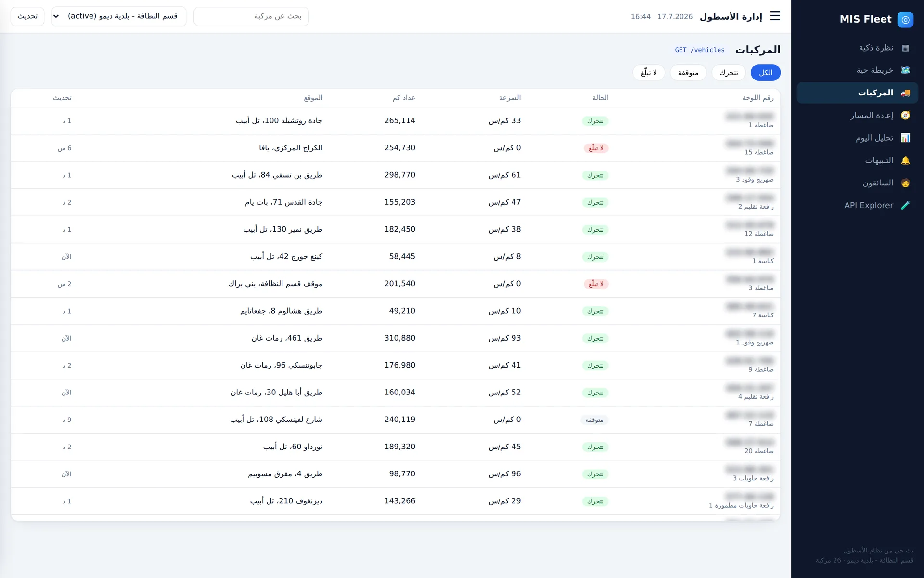The width and height of the screenshot is (924, 578).
Task: Click the عداد كم column header
Action: pyautogui.click(x=404, y=98)
